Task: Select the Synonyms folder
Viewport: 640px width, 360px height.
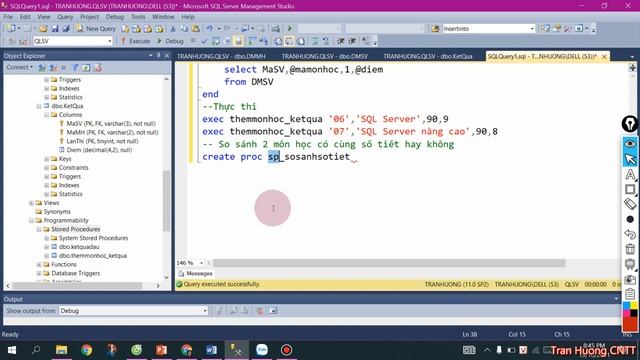Action: coord(57,211)
